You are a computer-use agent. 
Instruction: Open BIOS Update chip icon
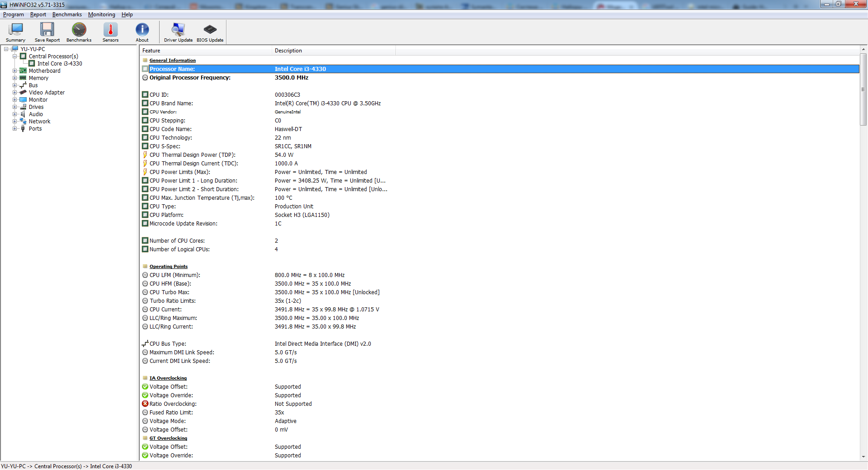tap(210, 32)
